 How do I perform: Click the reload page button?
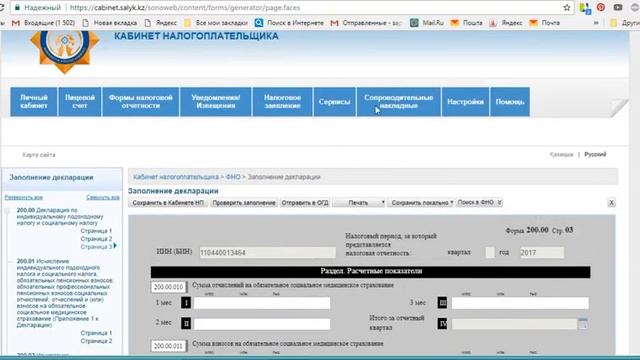pyautogui.click(x=2, y=7)
